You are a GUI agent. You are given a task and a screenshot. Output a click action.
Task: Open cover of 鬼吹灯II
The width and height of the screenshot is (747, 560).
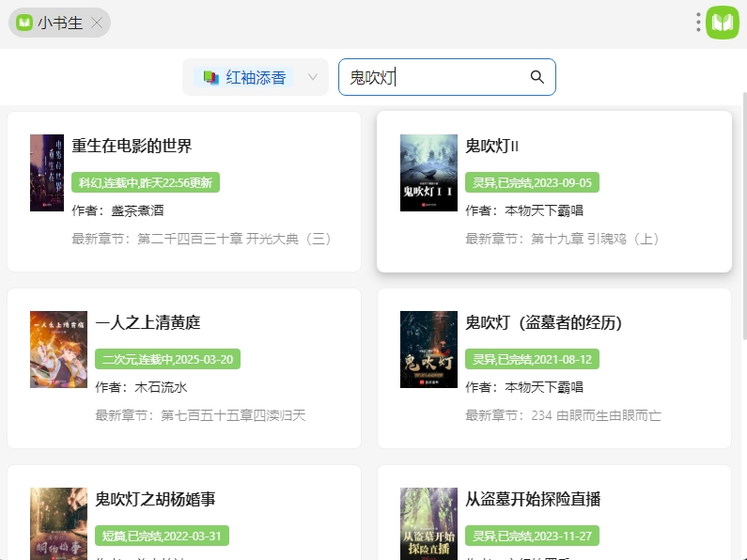click(x=428, y=173)
